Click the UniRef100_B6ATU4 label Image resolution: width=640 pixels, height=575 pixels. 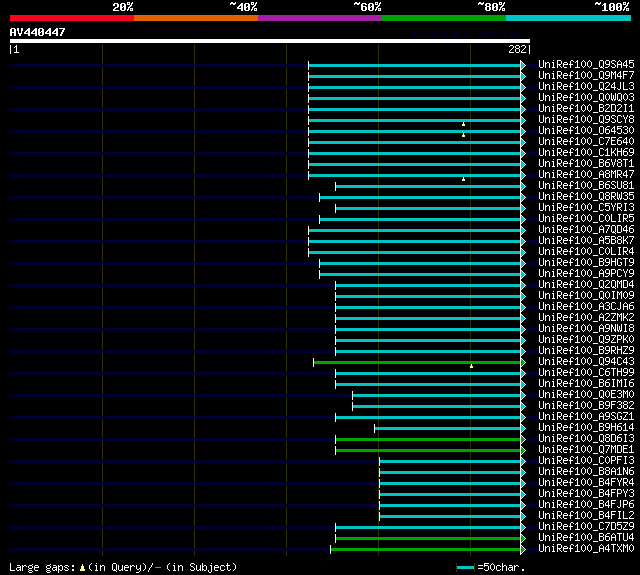click(x=586, y=538)
